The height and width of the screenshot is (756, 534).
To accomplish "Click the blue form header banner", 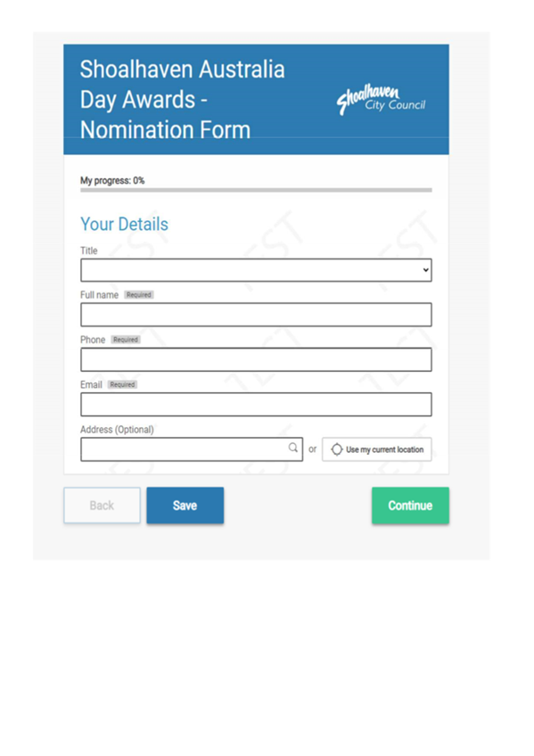I will pos(256,96).
